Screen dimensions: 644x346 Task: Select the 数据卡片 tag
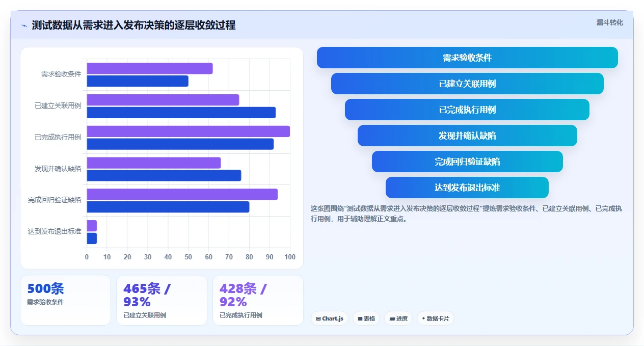click(435, 318)
